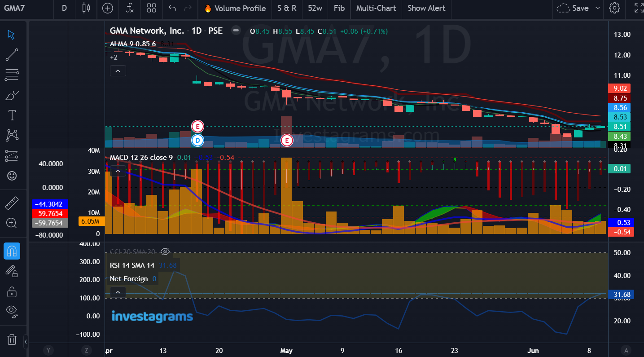Open chart settings gear
Image resolution: width=644 pixels, height=357 pixels.
tap(614, 8)
